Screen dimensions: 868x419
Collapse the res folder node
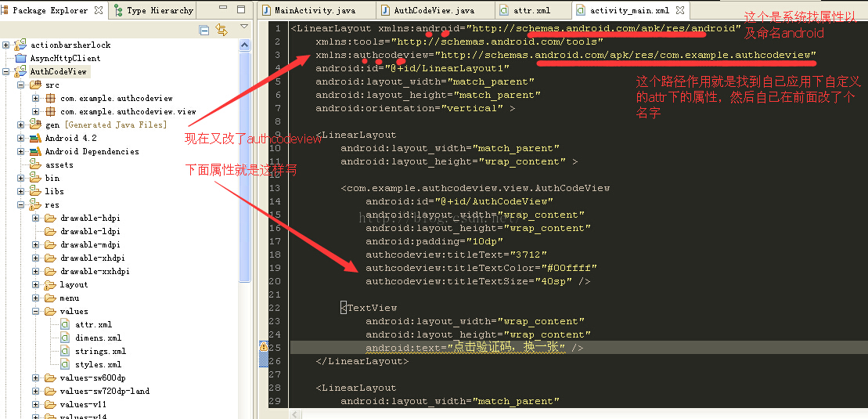pos(20,204)
